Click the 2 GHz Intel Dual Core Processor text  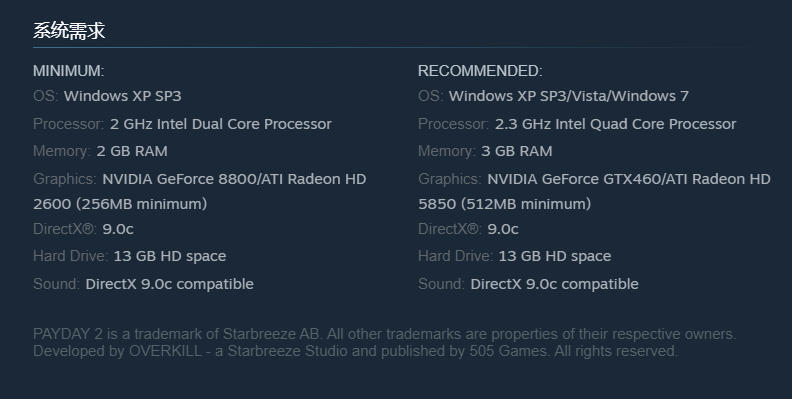click(221, 124)
